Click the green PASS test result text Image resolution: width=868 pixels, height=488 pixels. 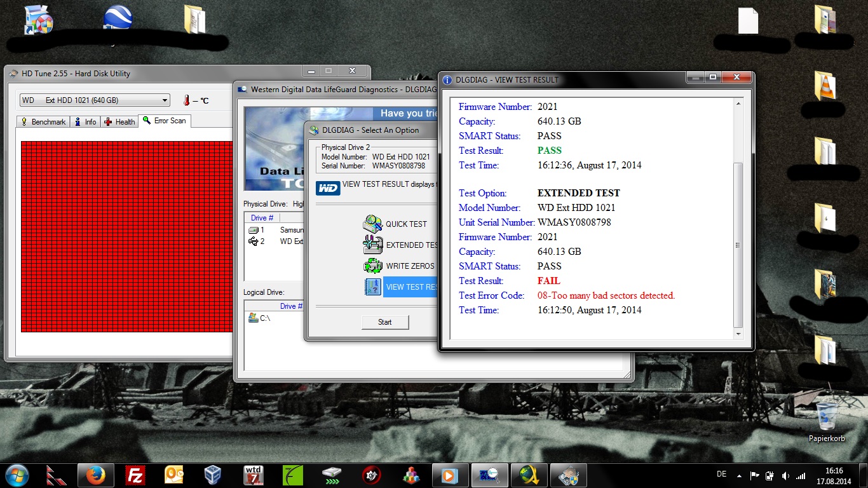click(x=550, y=151)
